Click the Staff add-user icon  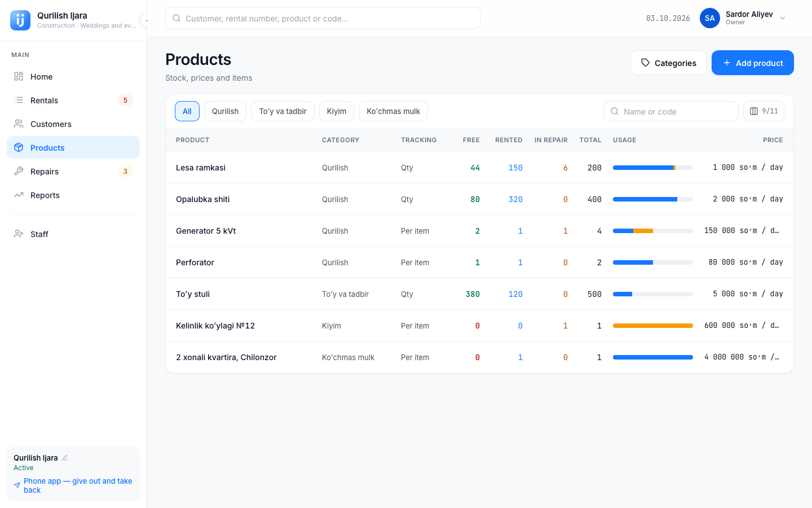click(x=19, y=234)
